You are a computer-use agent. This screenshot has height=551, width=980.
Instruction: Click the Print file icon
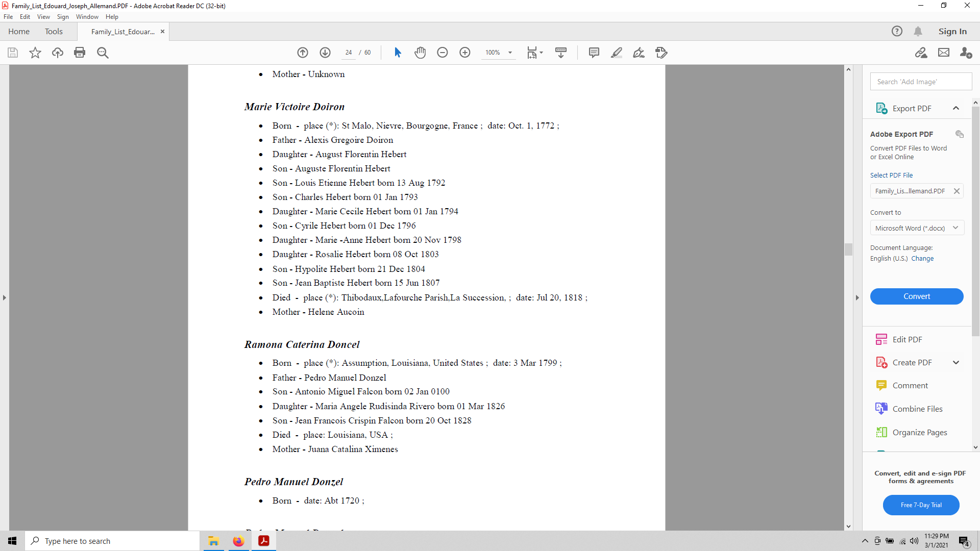pyautogui.click(x=80, y=53)
